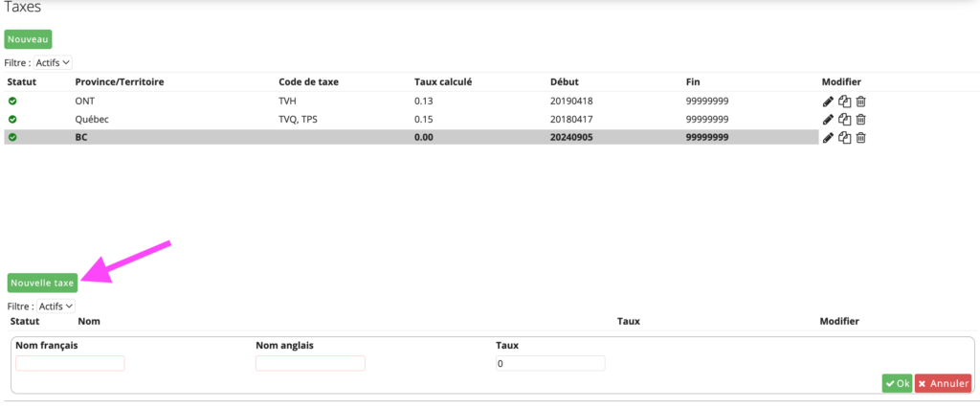
Task: Click the Nom column header in lower table
Action: [x=89, y=322]
